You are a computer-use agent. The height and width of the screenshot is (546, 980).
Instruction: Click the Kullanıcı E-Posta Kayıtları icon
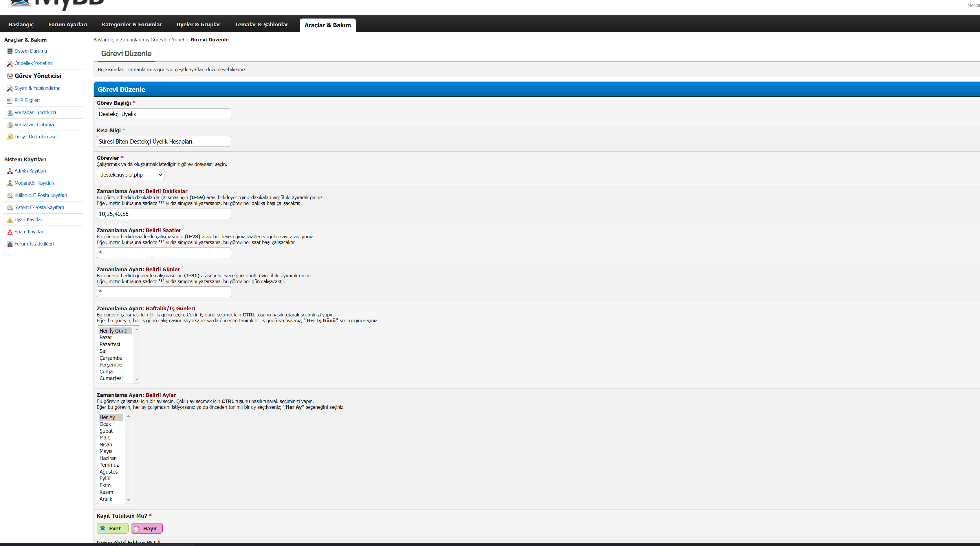coord(10,196)
